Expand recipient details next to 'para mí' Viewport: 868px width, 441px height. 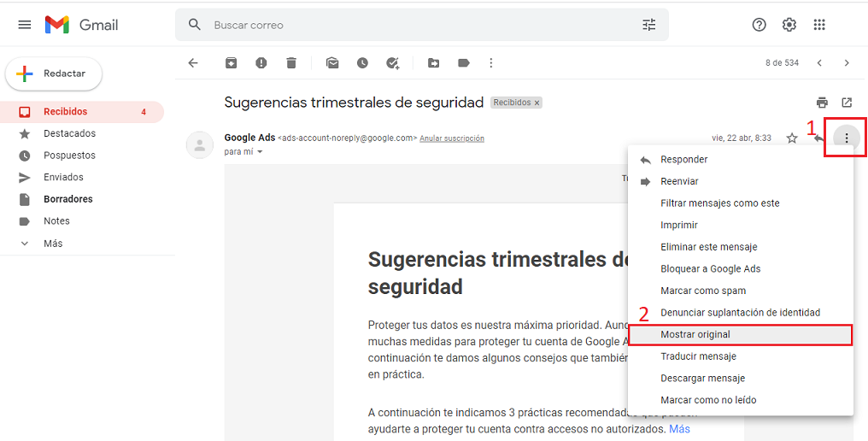[x=260, y=152]
